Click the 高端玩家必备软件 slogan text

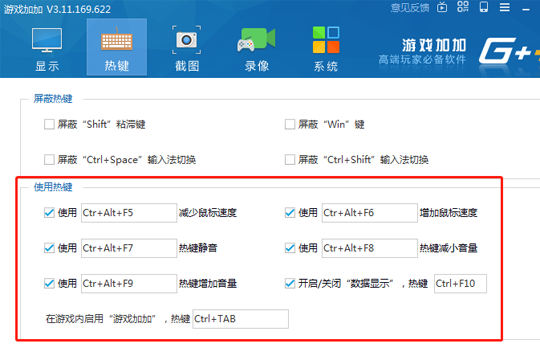(x=422, y=59)
